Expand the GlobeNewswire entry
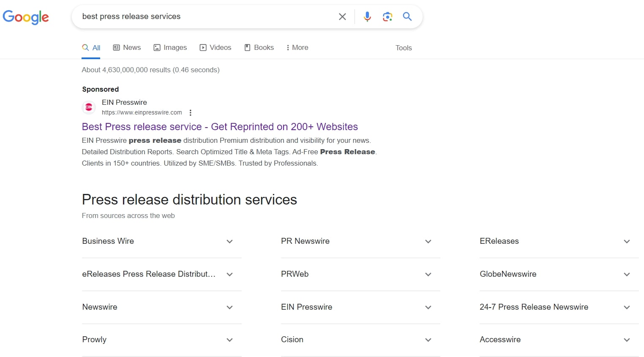This screenshot has height=357, width=644. (559, 274)
